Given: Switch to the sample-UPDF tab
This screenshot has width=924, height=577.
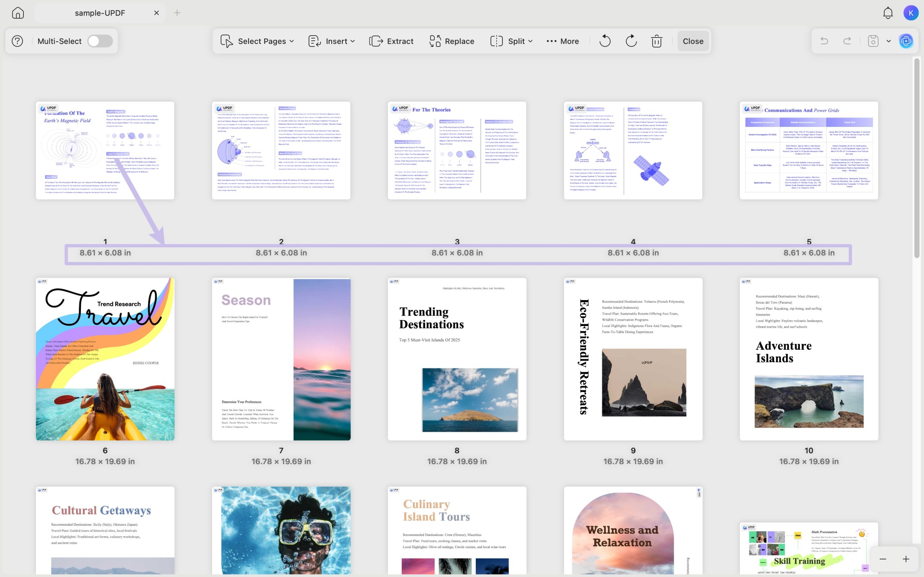Looking at the screenshot, I should tap(100, 13).
